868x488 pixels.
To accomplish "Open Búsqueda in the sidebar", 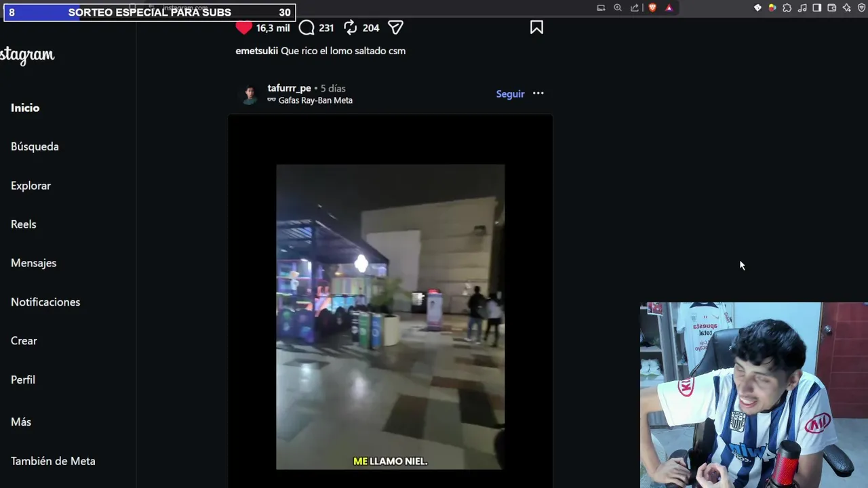I will pos(35,146).
